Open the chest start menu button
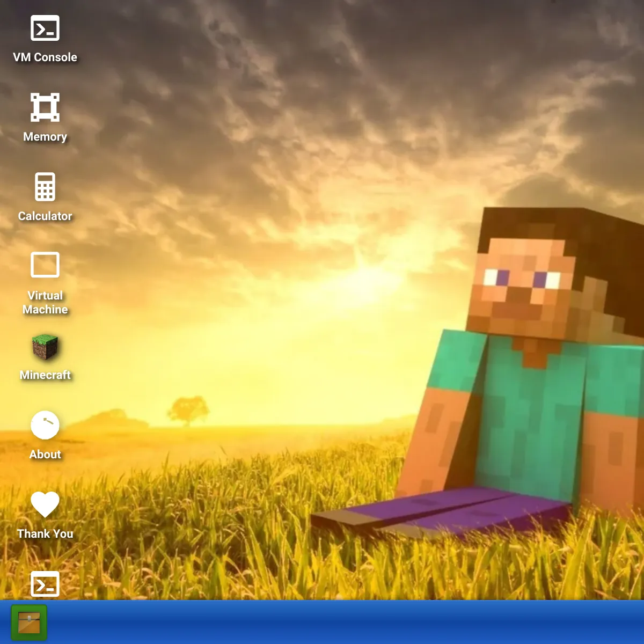The image size is (644, 644). pyautogui.click(x=29, y=623)
